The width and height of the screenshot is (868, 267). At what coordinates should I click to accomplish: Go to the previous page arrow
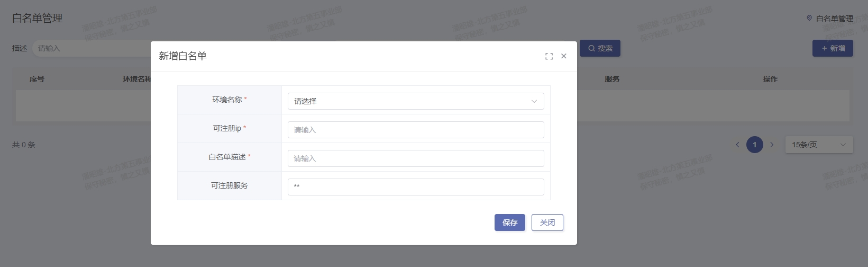click(x=737, y=145)
